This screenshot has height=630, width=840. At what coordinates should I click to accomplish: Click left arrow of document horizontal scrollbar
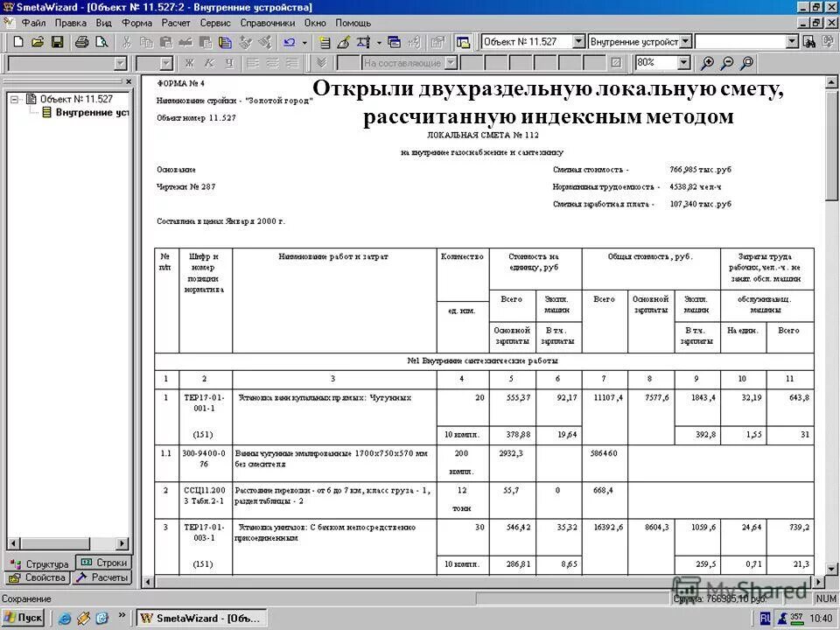[149, 582]
